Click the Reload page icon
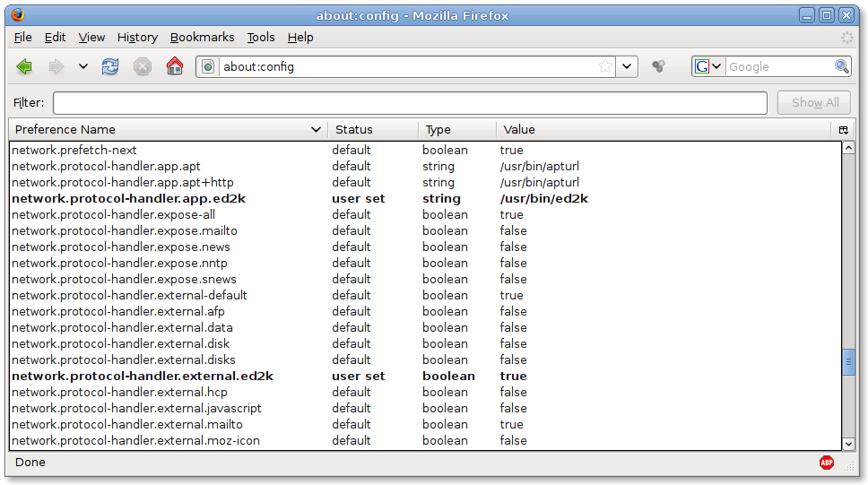Image resolution: width=868 pixels, height=485 pixels. [110, 66]
